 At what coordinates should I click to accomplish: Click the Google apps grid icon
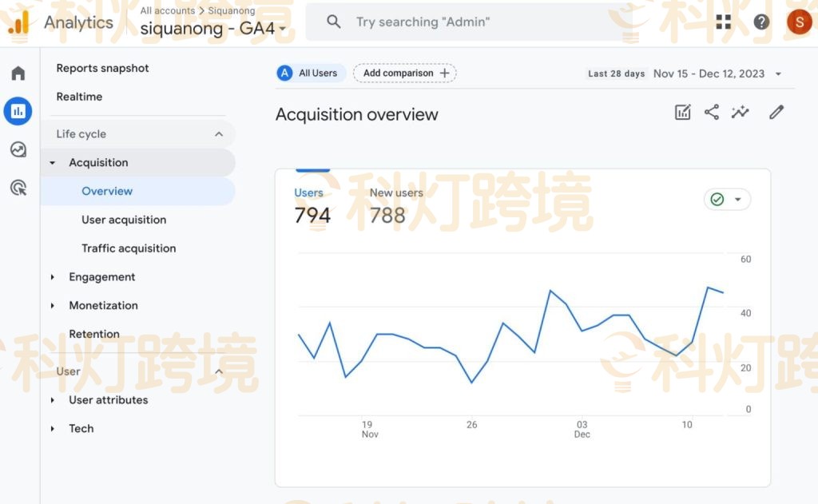click(724, 22)
